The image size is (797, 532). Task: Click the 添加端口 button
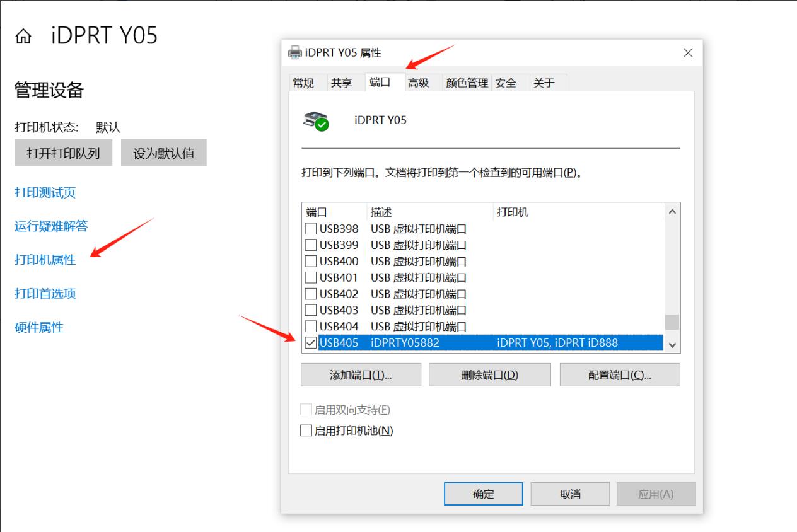click(361, 374)
